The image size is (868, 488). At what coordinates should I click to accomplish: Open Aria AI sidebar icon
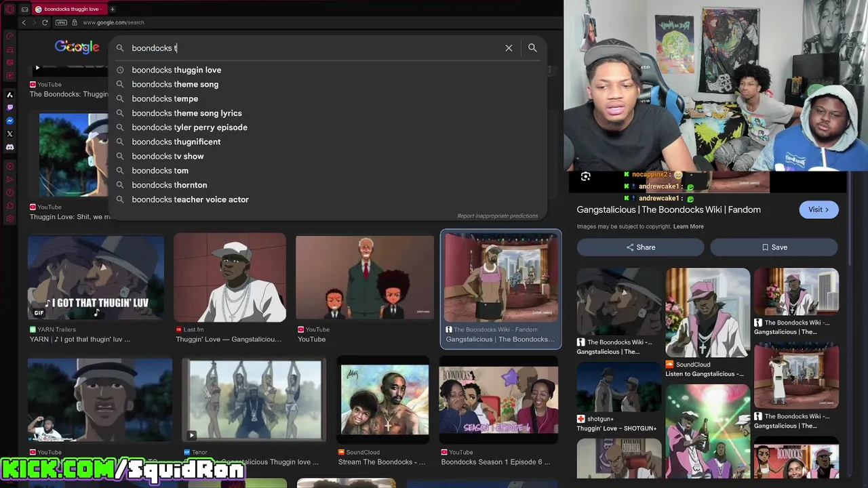coord(9,95)
